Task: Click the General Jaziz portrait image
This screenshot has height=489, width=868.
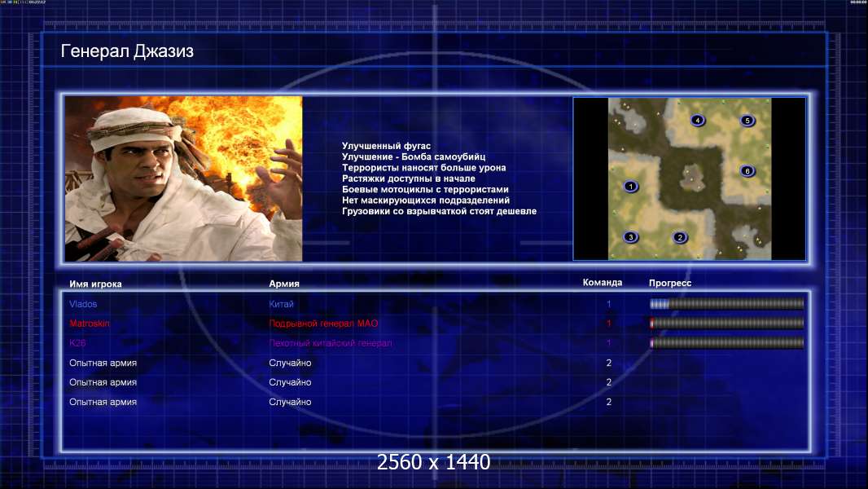Action: (184, 178)
